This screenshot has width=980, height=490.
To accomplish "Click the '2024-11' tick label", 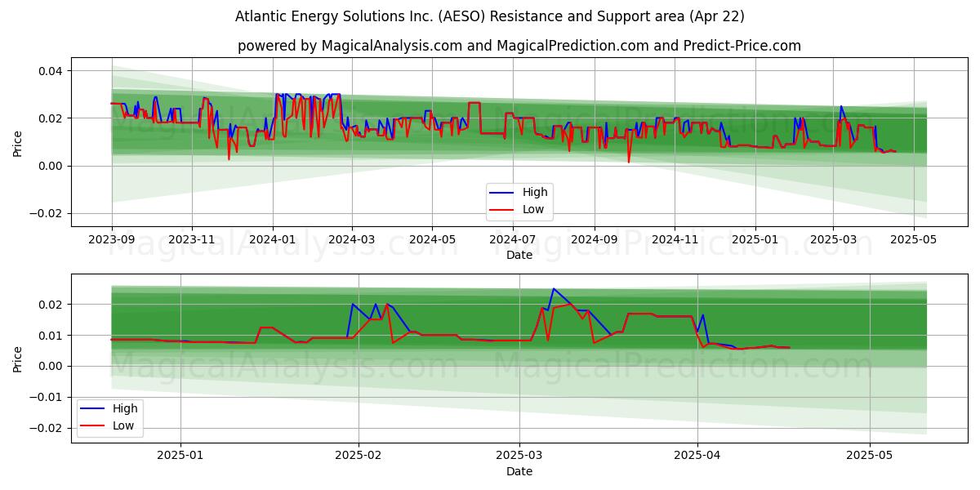I will (x=675, y=239).
